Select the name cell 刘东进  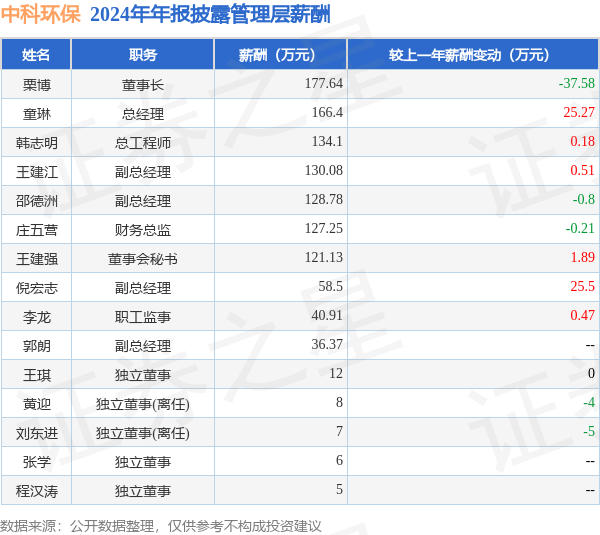[36, 434]
